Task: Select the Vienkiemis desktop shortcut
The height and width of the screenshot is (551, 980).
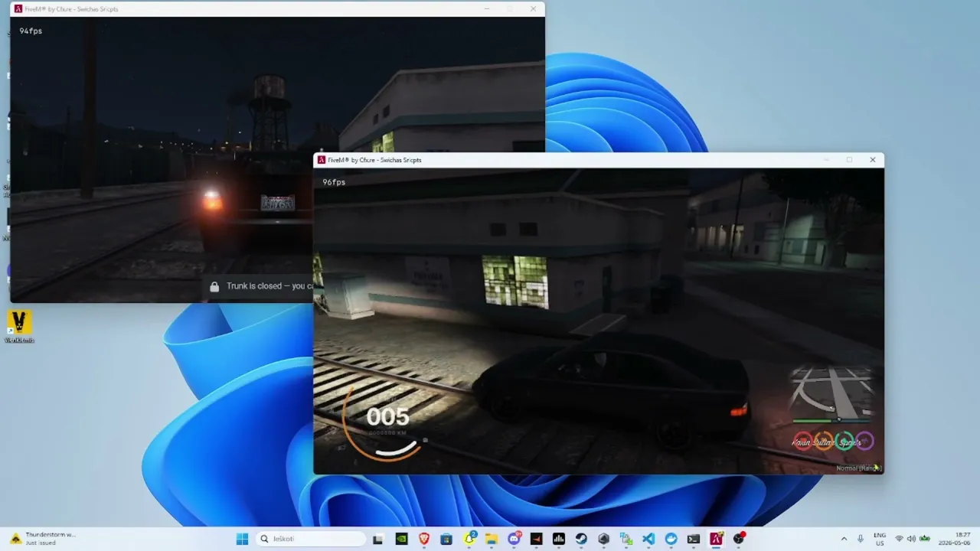Action: click(x=18, y=326)
